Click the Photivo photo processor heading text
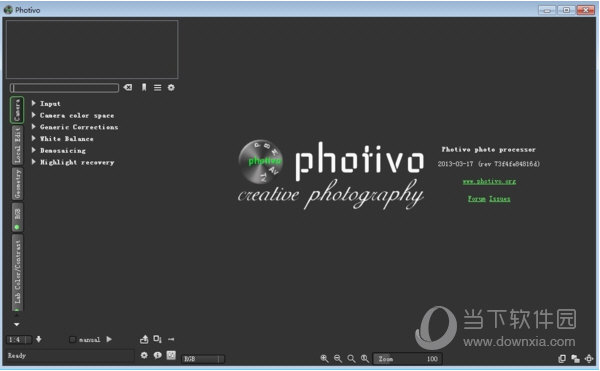This screenshot has width=600, height=371. click(x=489, y=150)
